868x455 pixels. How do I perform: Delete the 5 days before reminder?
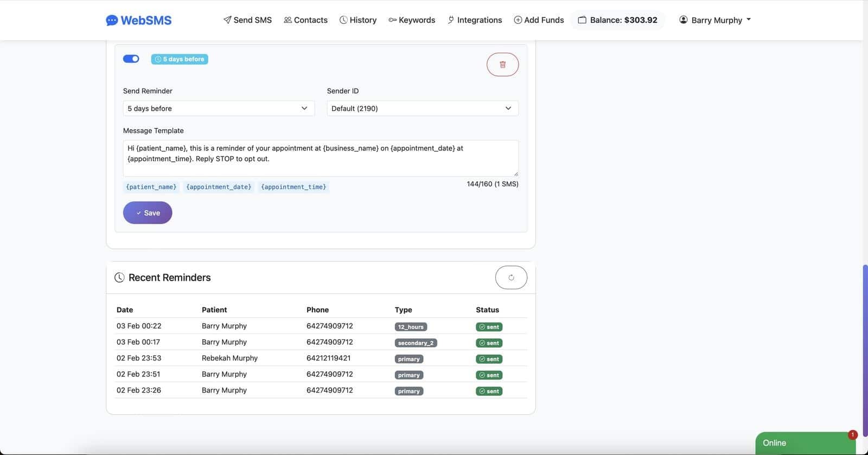[x=502, y=65]
